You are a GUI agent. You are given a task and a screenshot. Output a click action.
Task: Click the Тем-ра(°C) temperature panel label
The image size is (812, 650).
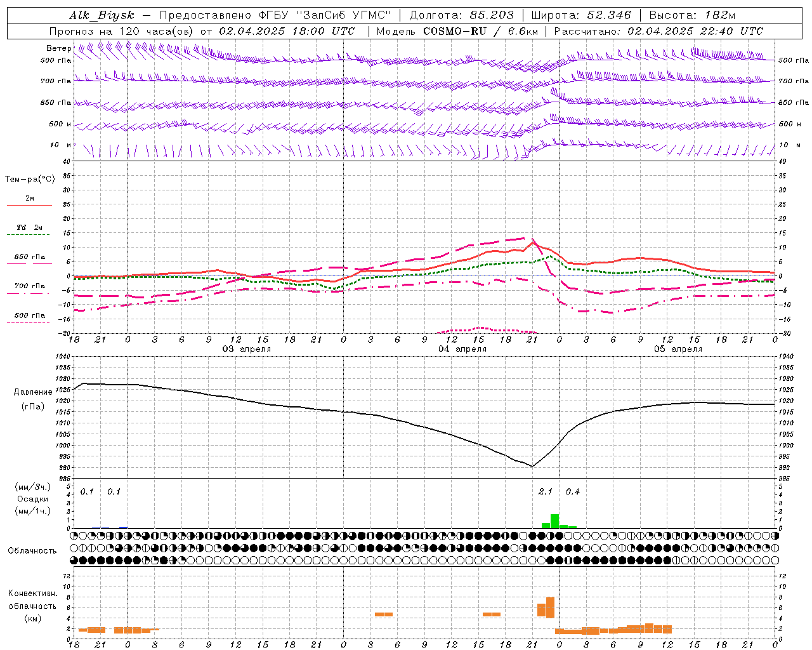click(30, 180)
